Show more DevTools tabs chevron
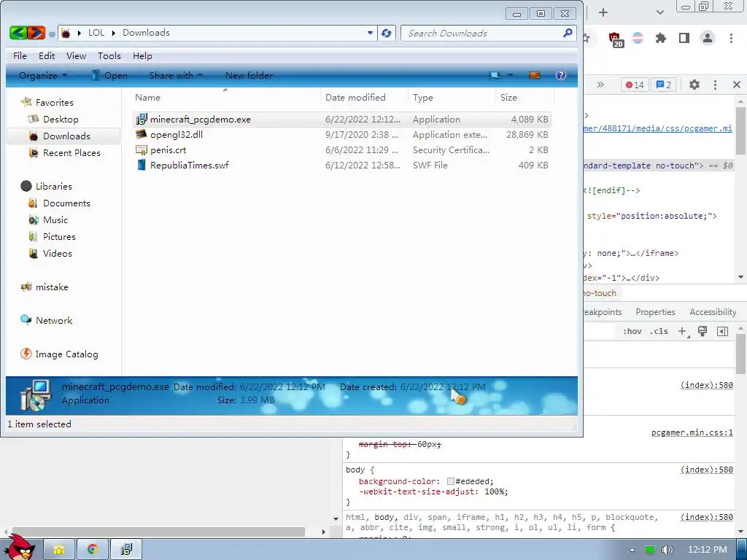The image size is (747, 560). point(600,85)
